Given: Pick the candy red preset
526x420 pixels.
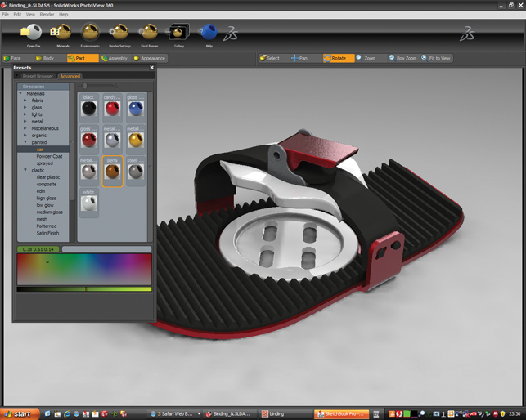Looking at the screenshot, I should (112, 108).
